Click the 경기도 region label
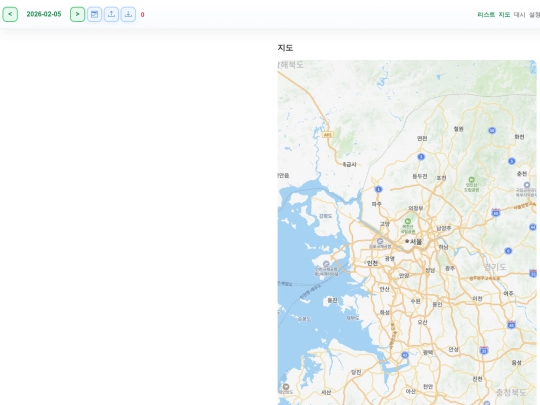The image size is (540, 405). click(x=495, y=267)
